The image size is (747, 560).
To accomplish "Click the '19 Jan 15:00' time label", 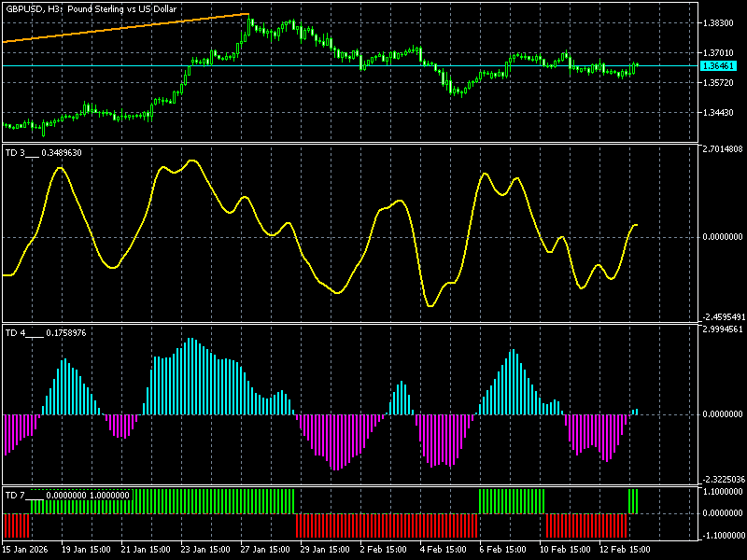I will 86,549.
